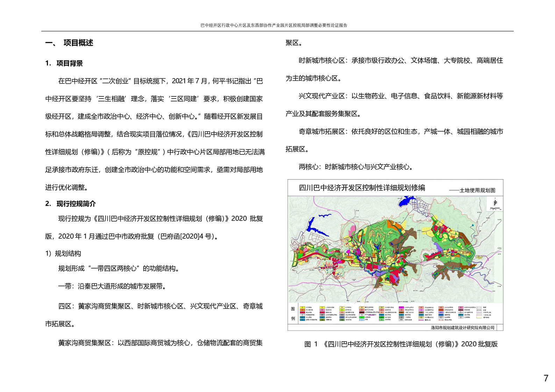Click the line beginning "兴文现代产业区：以生物药业"
This screenshot has width=555, height=392.
pos(401,96)
